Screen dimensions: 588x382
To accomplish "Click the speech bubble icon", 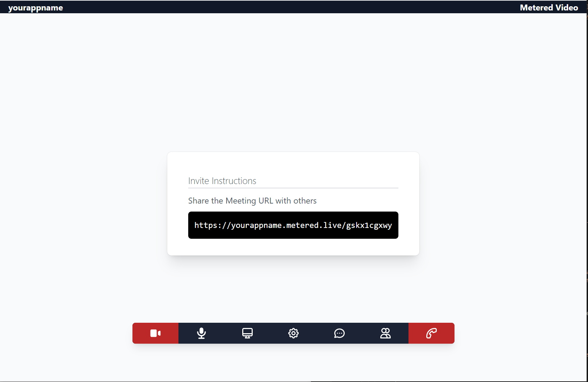I will pos(339,333).
